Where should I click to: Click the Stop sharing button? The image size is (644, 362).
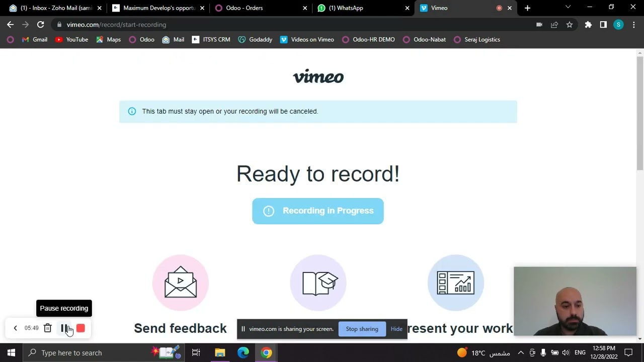click(x=362, y=329)
